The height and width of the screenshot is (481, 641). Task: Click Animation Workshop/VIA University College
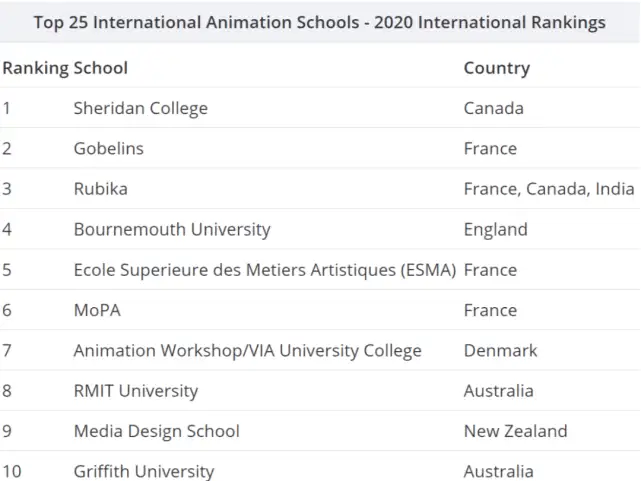click(x=247, y=351)
